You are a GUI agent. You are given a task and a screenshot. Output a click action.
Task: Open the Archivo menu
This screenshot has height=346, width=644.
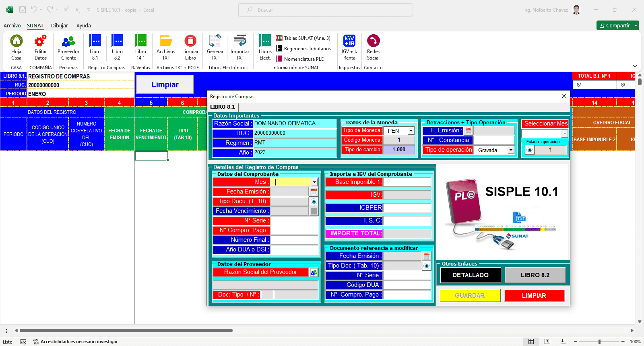pyautogui.click(x=12, y=25)
